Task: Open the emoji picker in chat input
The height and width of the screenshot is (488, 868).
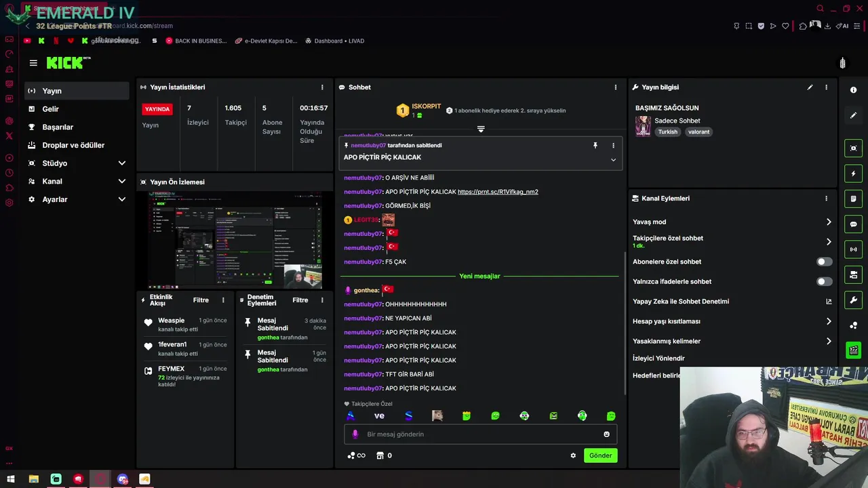Action: [606, 434]
